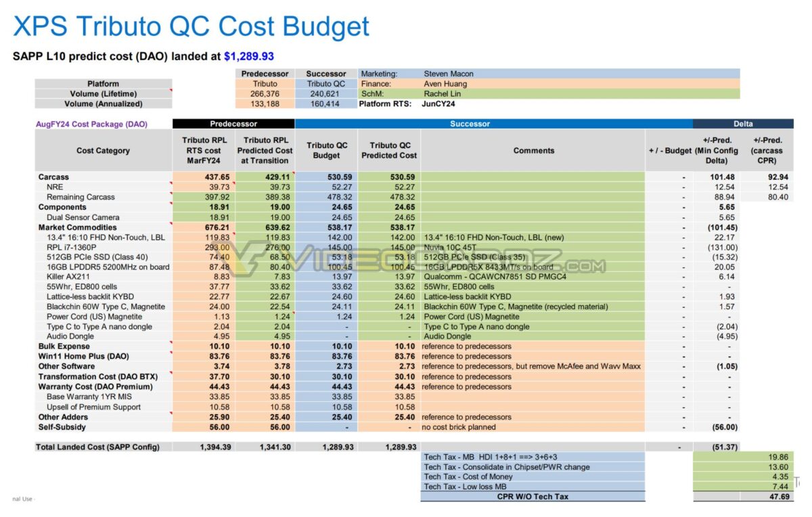
Task: Select the SchM Rachel Lin cell
Action: 442,94
